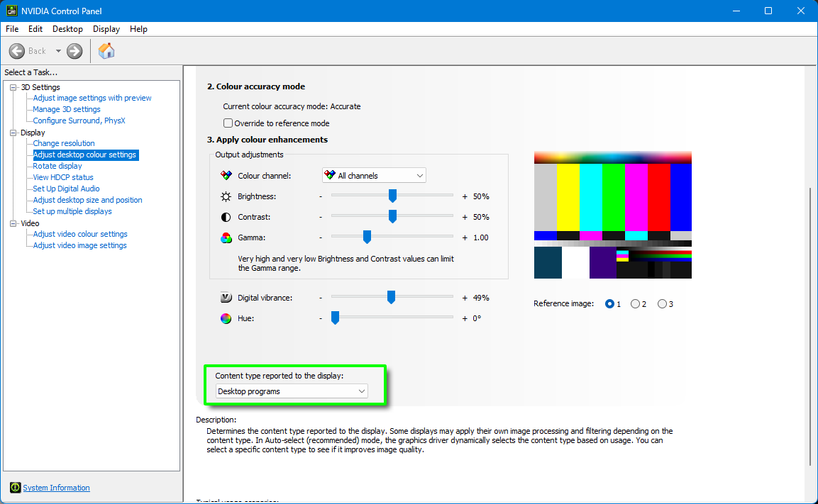Open Manage 3D settings
This screenshot has width=818, height=504.
pyautogui.click(x=67, y=109)
